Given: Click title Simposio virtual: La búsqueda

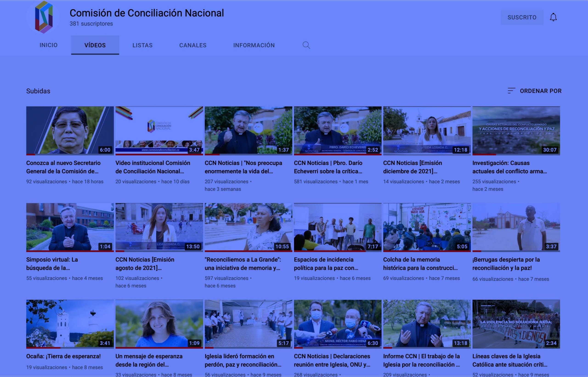Looking at the screenshot, I should [52, 264].
